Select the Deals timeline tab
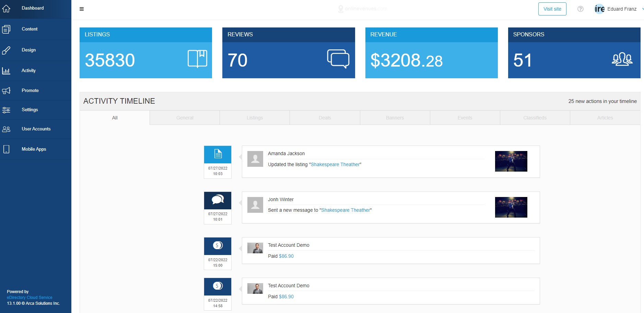This screenshot has width=644, height=313. [325, 118]
